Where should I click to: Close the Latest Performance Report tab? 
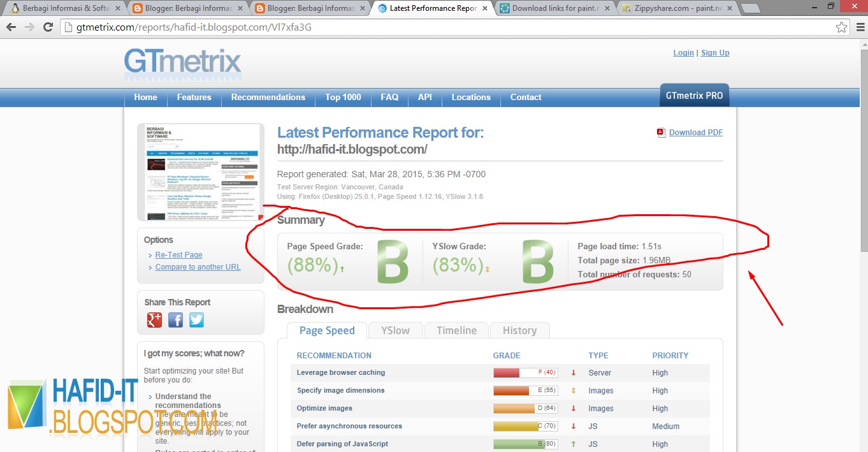(484, 8)
